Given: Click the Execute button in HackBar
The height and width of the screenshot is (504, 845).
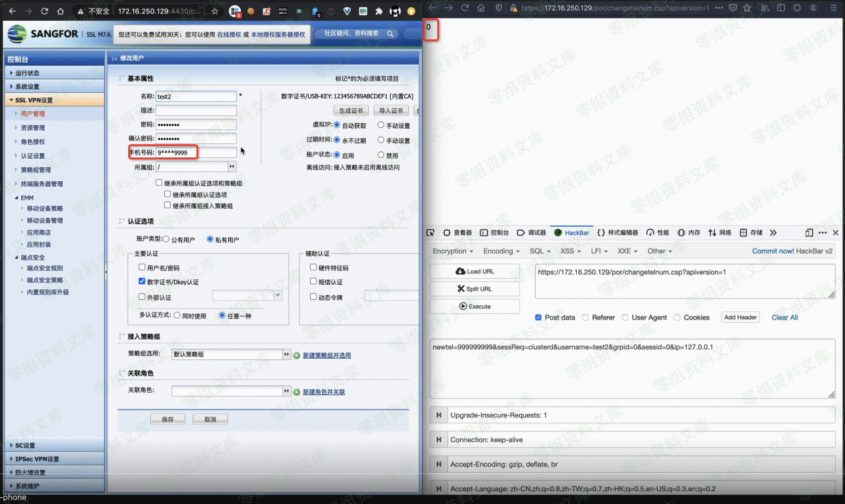Looking at the screenshot, I should click(x=474, y=307).
